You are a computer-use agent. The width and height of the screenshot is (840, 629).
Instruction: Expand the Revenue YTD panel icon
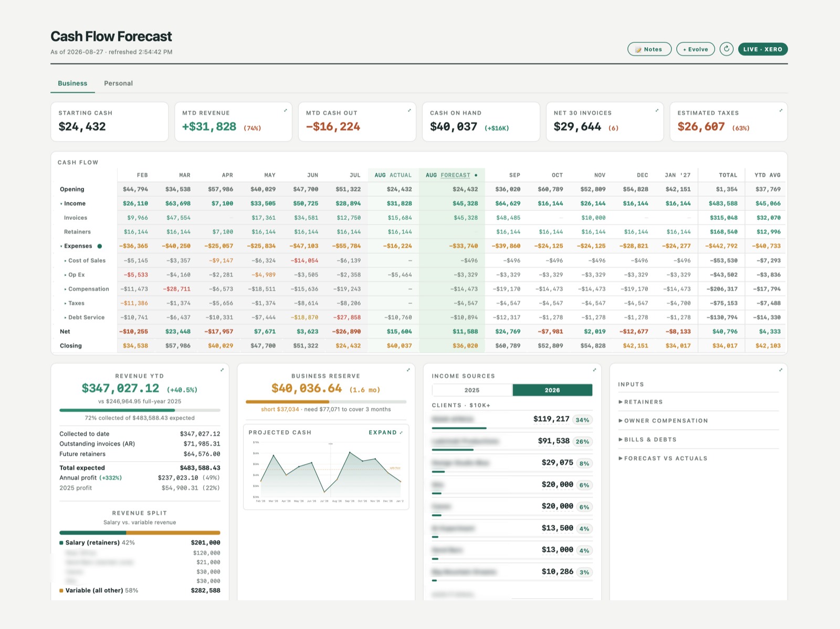pyautogui.click(x=222, y=370)
